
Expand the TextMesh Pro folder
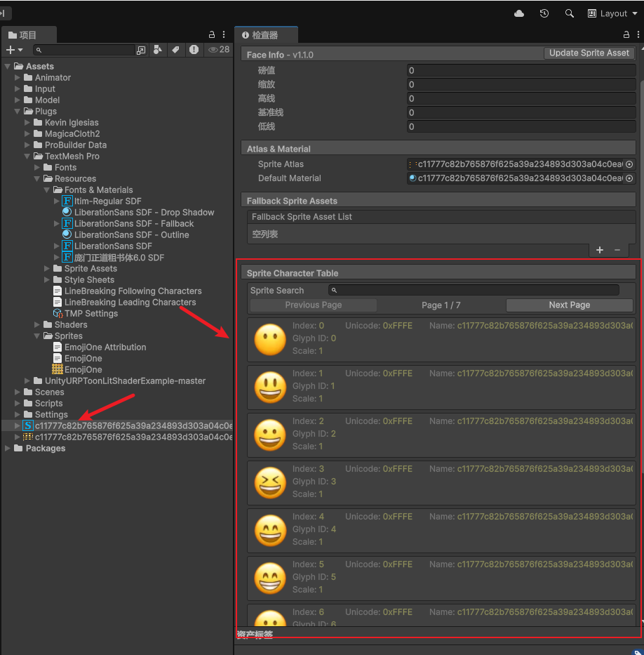[27, 156]
